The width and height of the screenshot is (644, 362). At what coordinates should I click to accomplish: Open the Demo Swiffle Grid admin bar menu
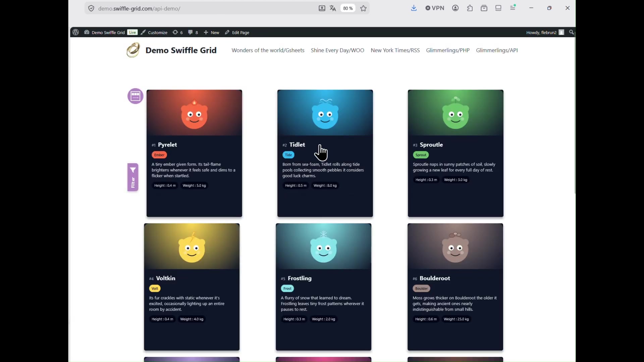click(x=104, y=33)
